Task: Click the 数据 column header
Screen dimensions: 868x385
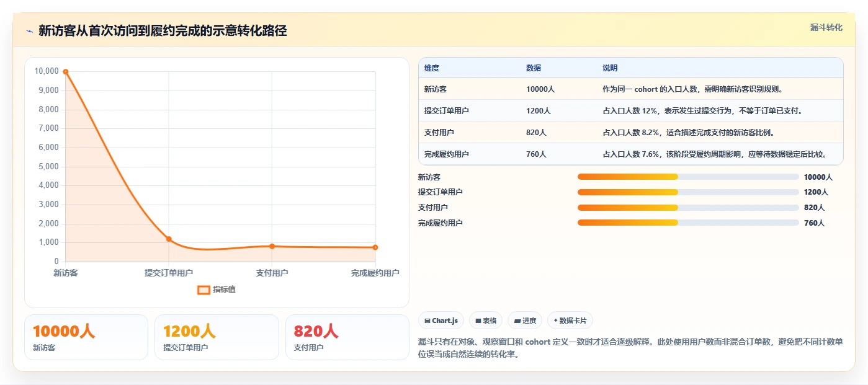Action: (534, 68)
